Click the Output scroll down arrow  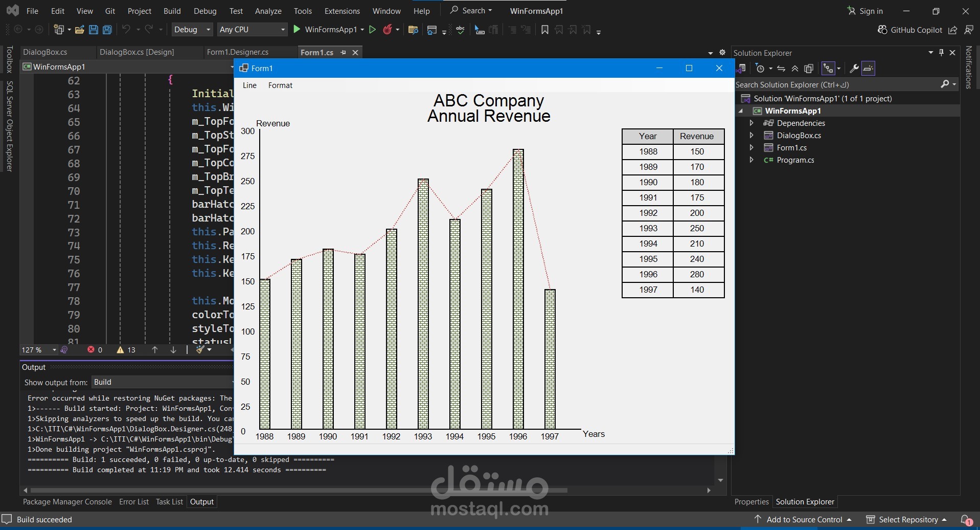(x=720, y=480)
